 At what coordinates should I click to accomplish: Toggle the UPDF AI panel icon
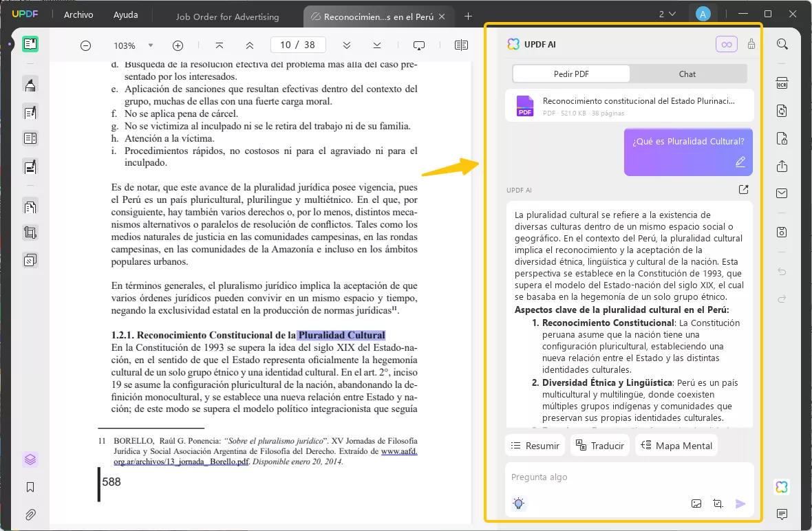pyautogui.click(x=782, y=486)
